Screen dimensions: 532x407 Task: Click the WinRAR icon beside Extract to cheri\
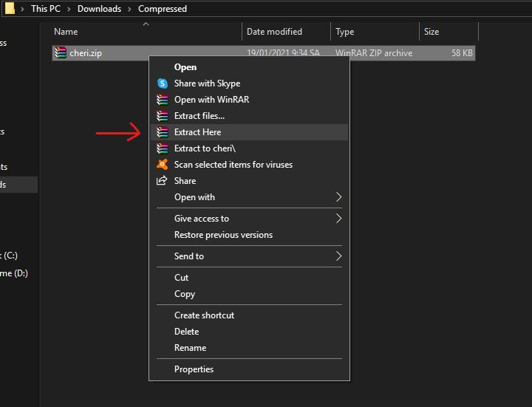point(163,148)
